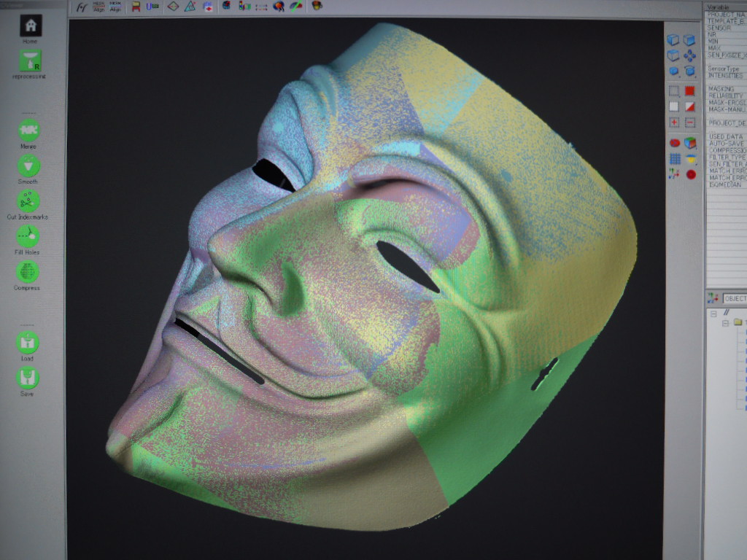747x560 pixels.
Task: Collapse the root tree node with slashes
Action: coord(713,314)
